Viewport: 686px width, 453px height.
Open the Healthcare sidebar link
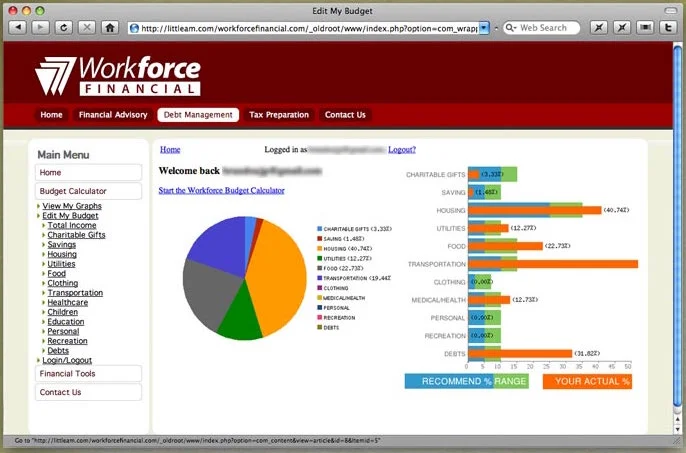point(68,302)
